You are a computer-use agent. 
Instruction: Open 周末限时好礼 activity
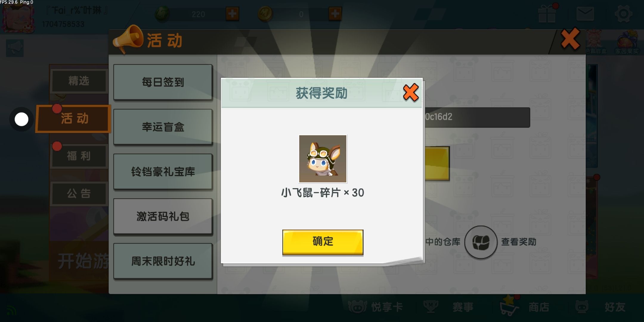click(x=163, y=261)
